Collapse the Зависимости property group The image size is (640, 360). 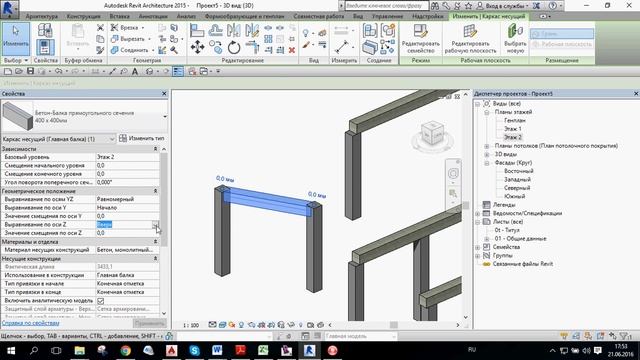point(155,149)
